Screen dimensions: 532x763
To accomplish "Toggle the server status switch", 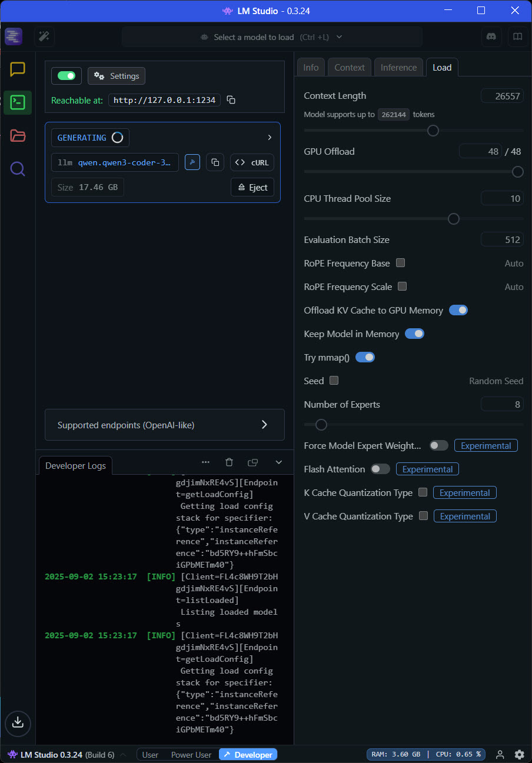I will click(66, 76).
